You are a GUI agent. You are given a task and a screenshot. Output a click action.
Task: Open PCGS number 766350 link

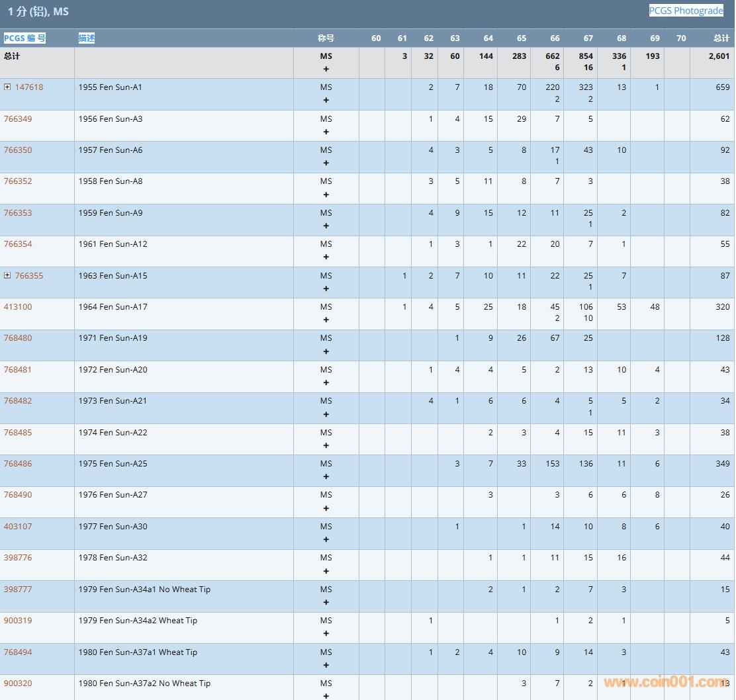(18, 150)
